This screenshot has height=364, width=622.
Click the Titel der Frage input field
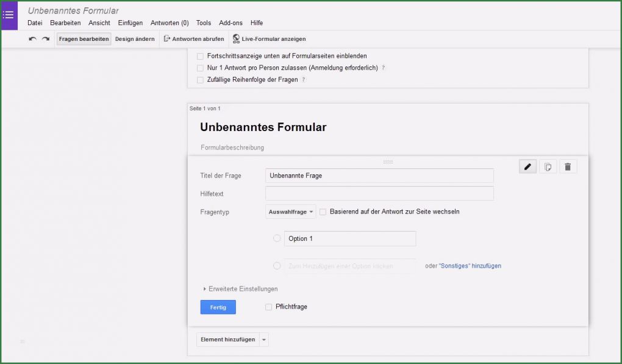(x=378, y=176)
